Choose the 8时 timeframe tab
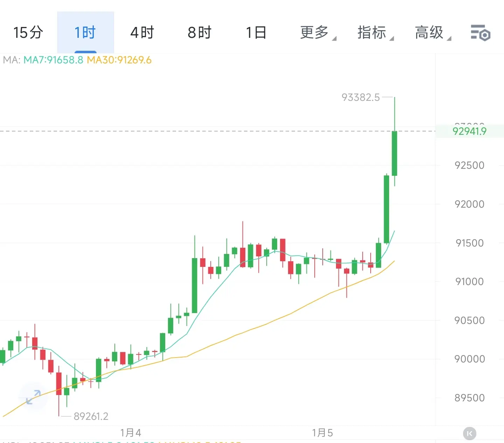The width and height of the screenshot is (504, 443). point(199,33)
